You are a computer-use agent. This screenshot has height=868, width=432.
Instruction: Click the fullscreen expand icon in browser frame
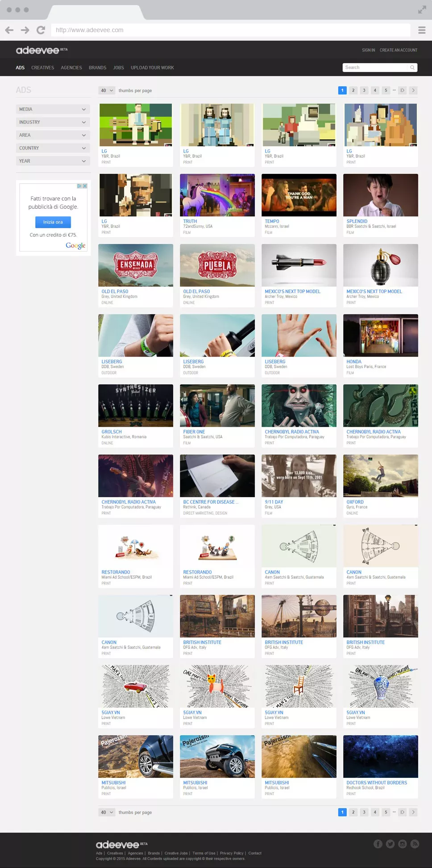click(x=422, y=9)
